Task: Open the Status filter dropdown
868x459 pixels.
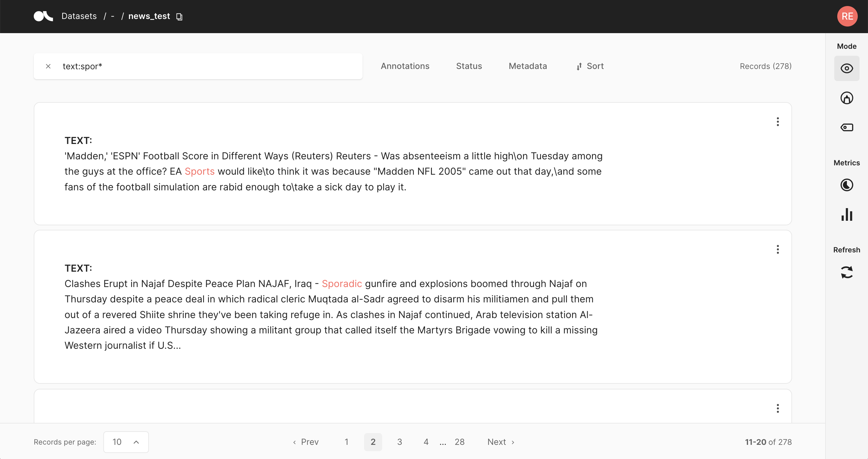Action: (x=469, y=66)
